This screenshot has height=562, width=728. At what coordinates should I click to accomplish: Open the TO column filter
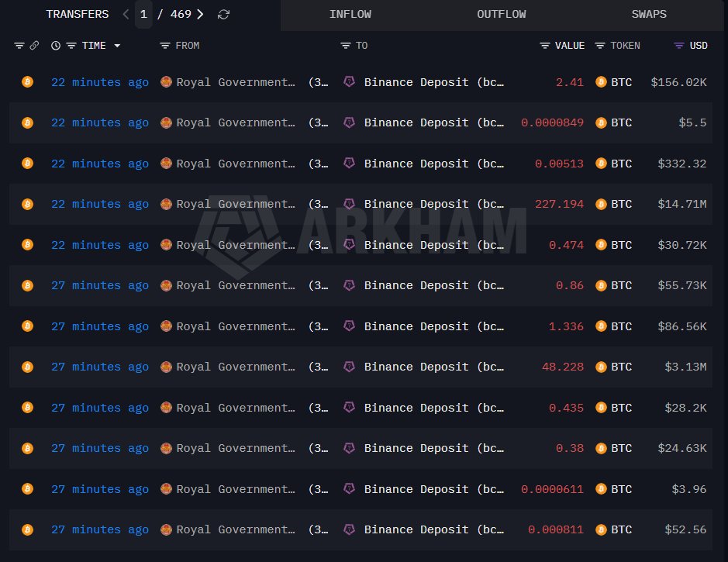(346, 46)
